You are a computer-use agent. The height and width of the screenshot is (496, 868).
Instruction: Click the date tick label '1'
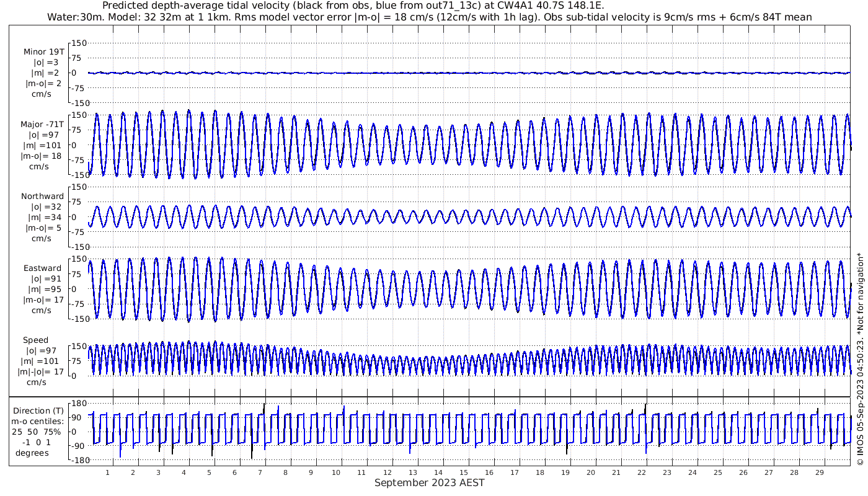click(107, 472)
